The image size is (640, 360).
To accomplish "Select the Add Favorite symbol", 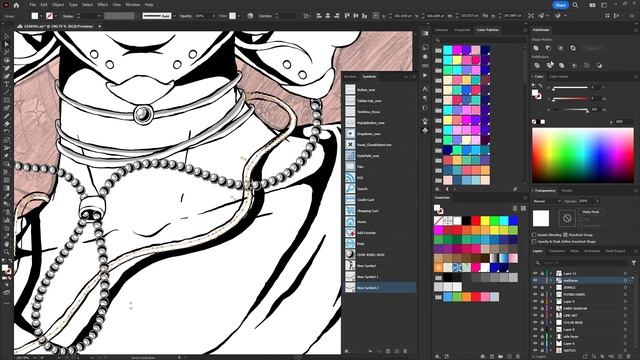I will click(380, 233).
